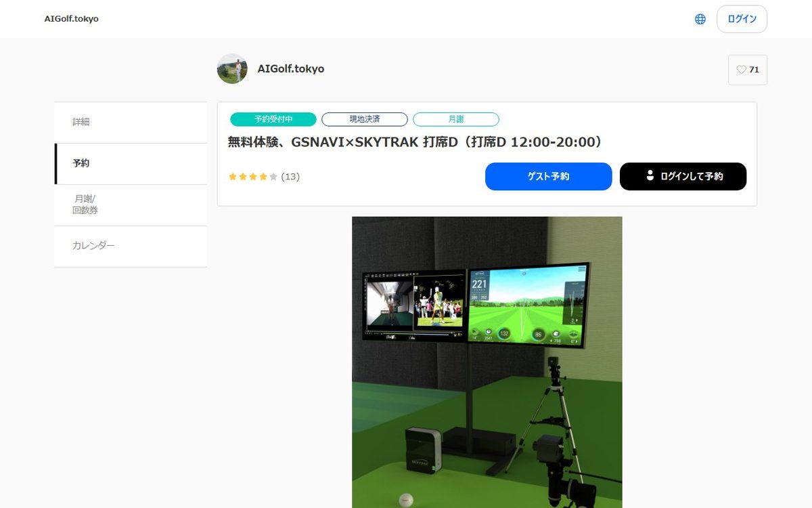Click the ゲスト予約 button

pos(549,176)
